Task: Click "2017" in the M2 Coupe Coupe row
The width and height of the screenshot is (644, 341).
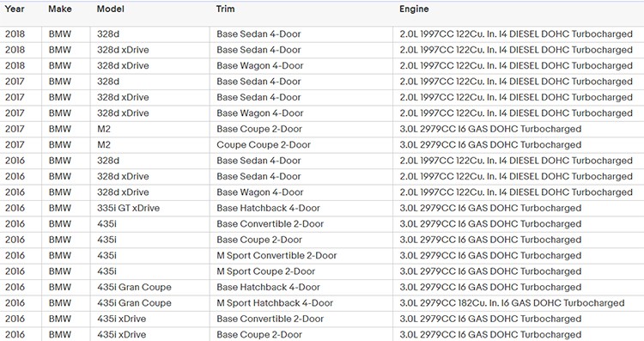Action: (15, 144)
